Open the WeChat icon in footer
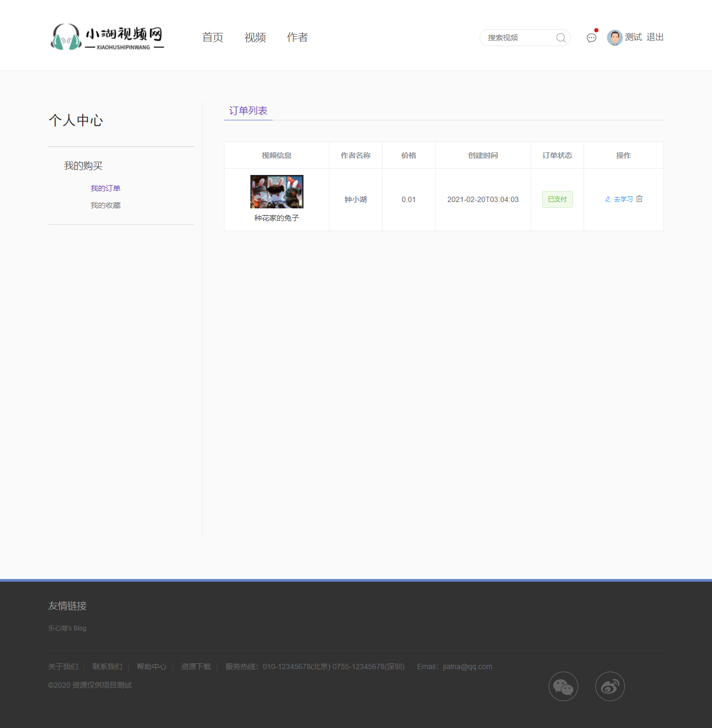 tap(563, 687)
